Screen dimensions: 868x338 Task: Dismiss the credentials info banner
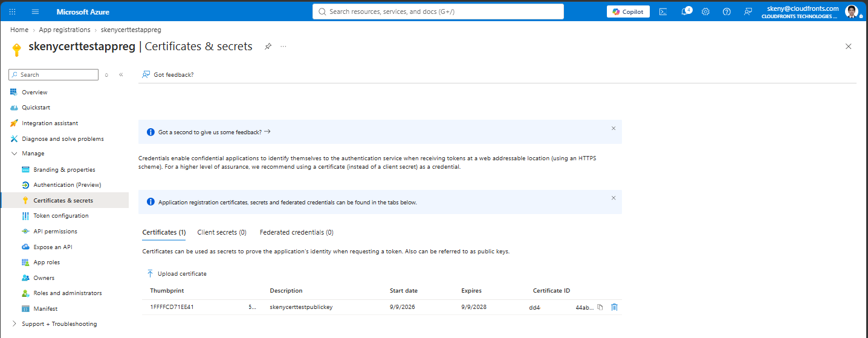click(614, 198)
